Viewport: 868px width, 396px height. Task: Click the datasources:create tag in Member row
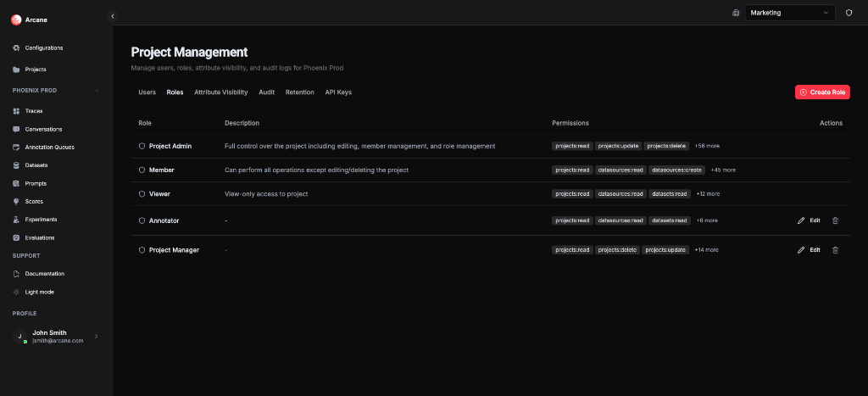coord(677,170)
